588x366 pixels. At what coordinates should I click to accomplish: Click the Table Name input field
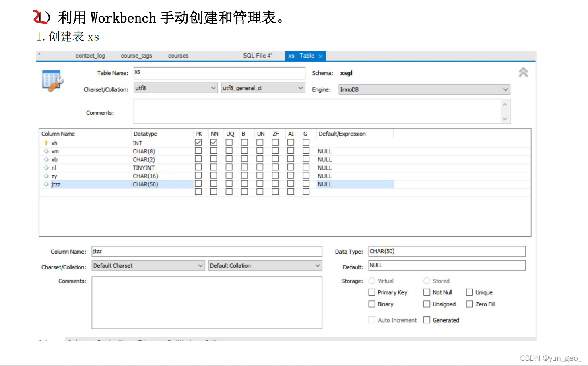coord(219,73)
